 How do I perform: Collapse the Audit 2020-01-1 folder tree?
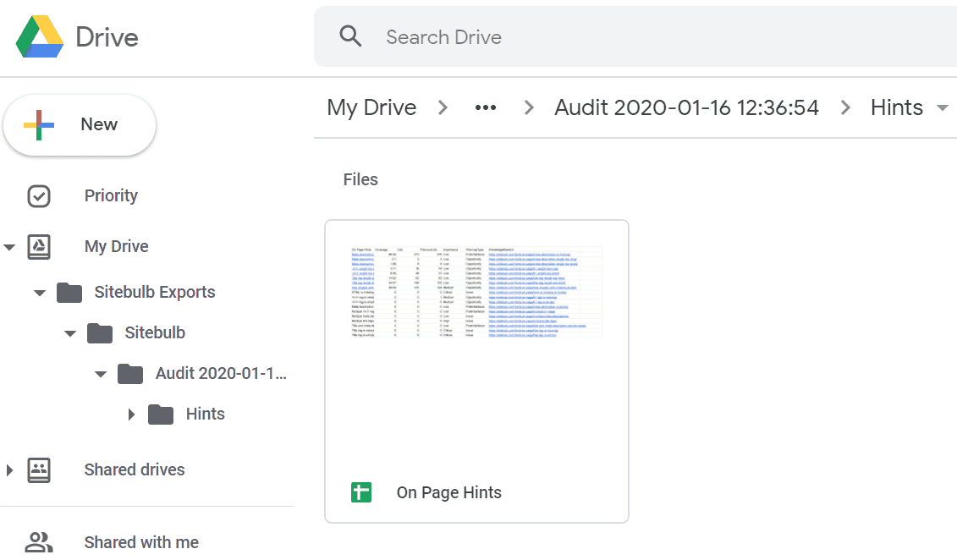(x=100, y=373)
